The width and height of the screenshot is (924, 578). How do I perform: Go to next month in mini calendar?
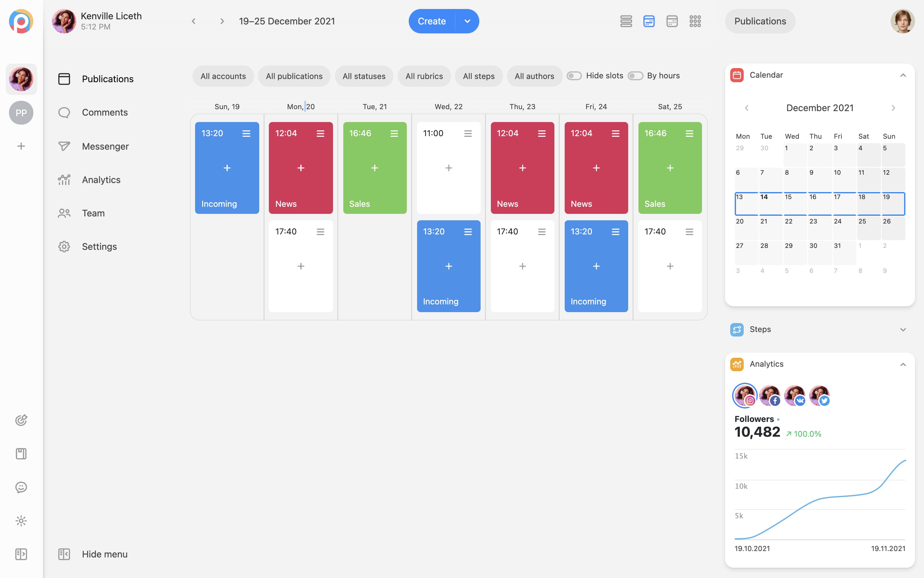pyautogui.click(x=893, y=108)
